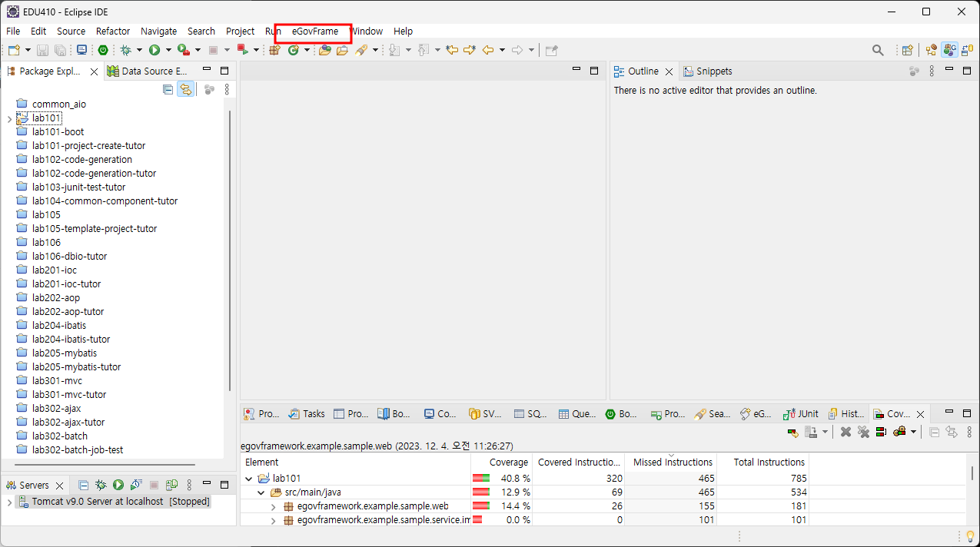Click the New Java Package toolbar icon

click(x=274, y=50)
